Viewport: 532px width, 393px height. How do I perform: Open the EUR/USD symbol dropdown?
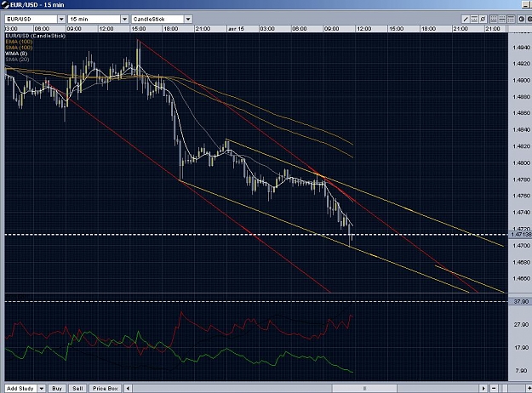61,20
